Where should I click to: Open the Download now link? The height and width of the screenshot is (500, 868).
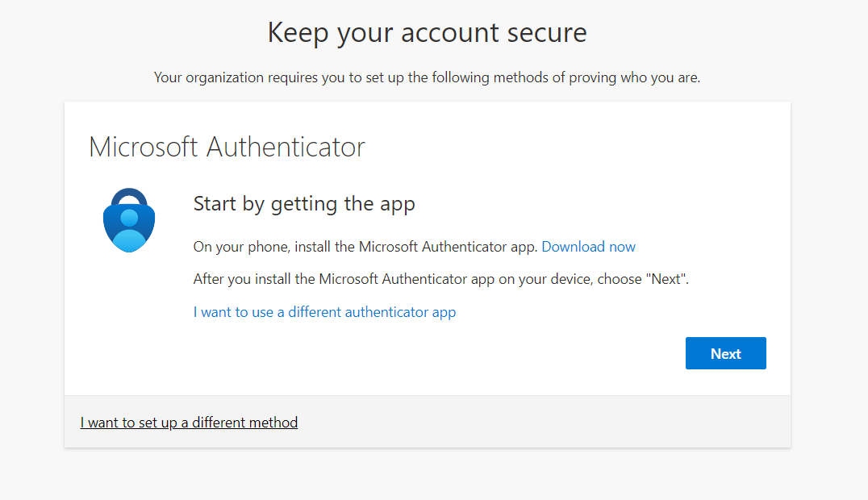click(x=588, y=247)
